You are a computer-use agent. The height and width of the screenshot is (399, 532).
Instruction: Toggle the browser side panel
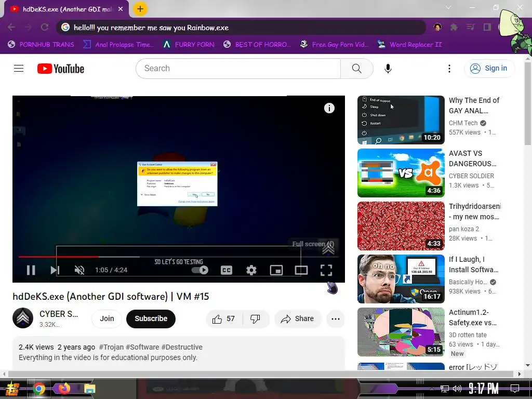tap(487, 27)
